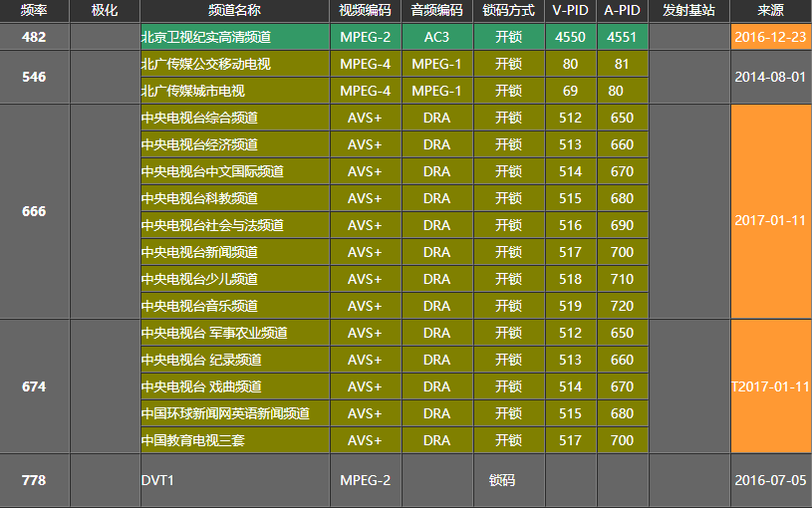Screen dimensions: 812x508
Task: Click the 视频编码 column header
Action: (x=365, y=10)
